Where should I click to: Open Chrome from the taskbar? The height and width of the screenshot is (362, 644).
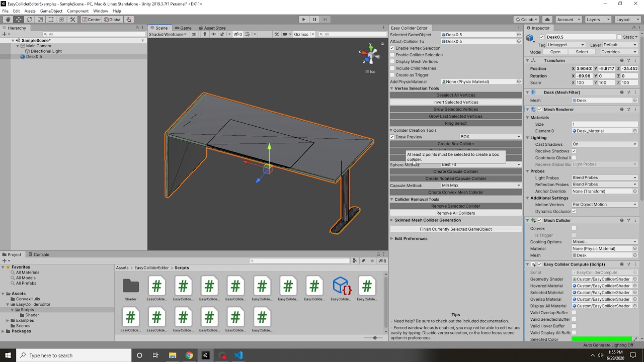click(x=189, y=355)
